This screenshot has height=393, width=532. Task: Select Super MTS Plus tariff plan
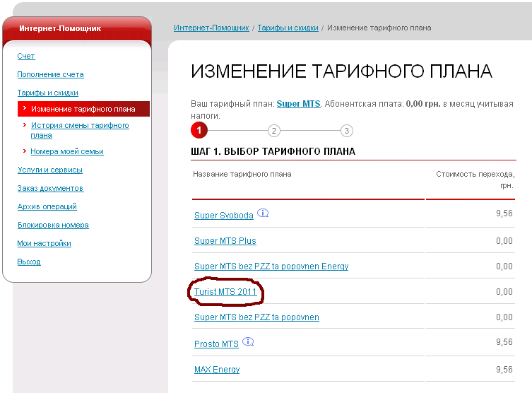(x=225, y=241)
